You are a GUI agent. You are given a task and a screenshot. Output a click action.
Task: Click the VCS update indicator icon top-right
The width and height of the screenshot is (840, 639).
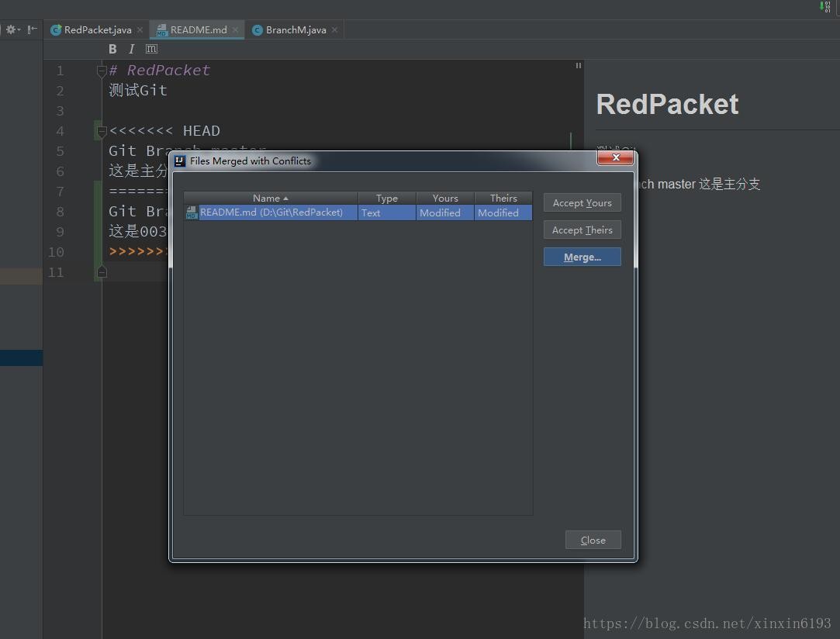point(823,6)
